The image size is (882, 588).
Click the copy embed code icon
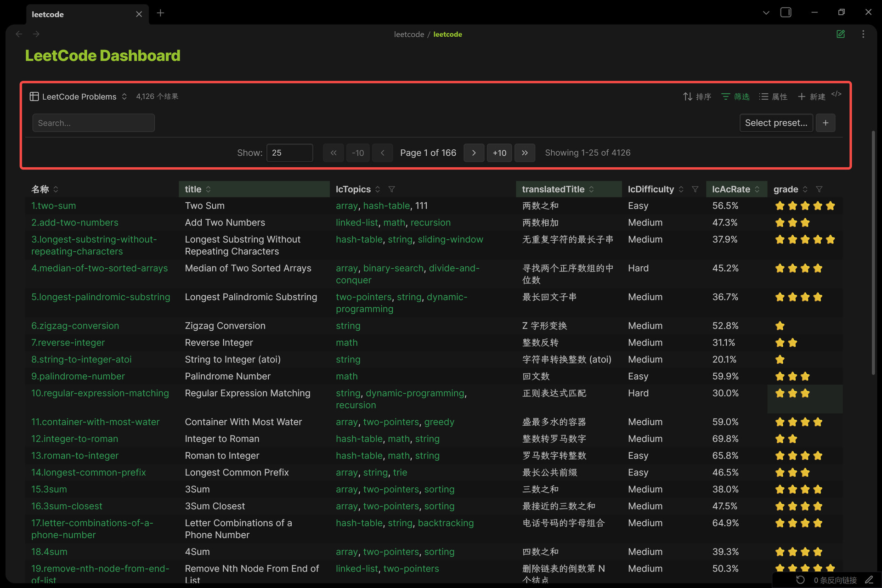pyautogui.click(x=836, y=94)
